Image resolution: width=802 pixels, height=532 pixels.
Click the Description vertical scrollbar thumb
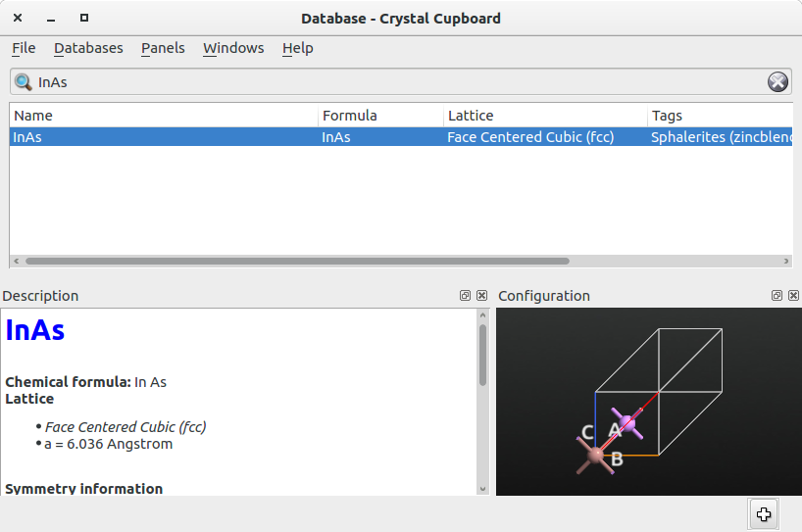point(482,356)
